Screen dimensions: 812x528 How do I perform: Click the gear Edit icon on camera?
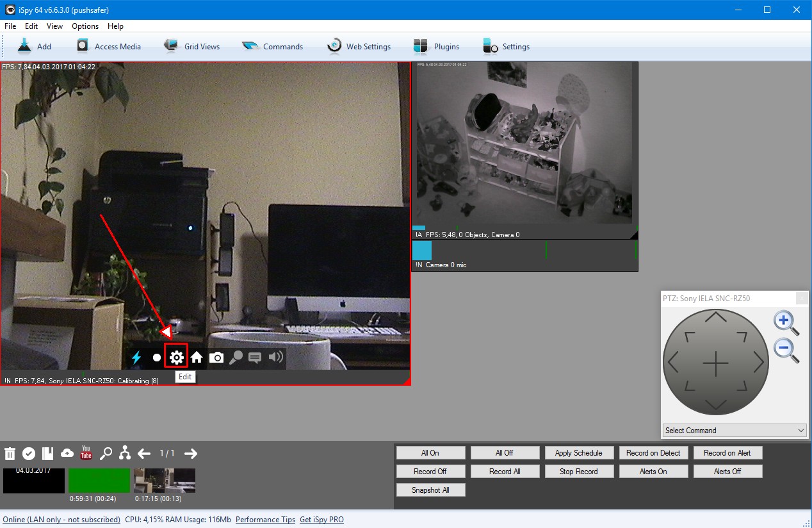pyautogui.click(x=176, y=358)
